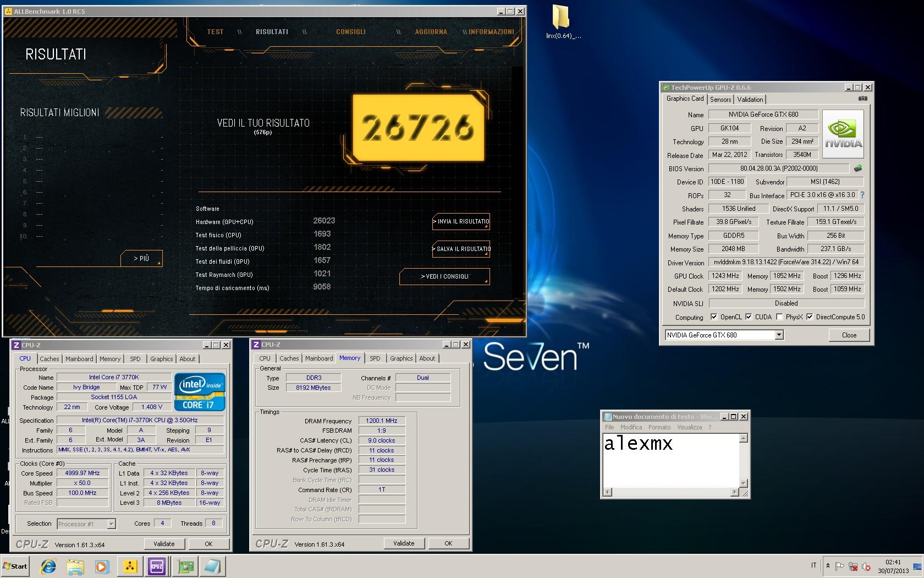This screenshot has height=578, width=924.
Task: Click the Notepad horizontal scrollbar right arrow
Action: pos(734,492)
